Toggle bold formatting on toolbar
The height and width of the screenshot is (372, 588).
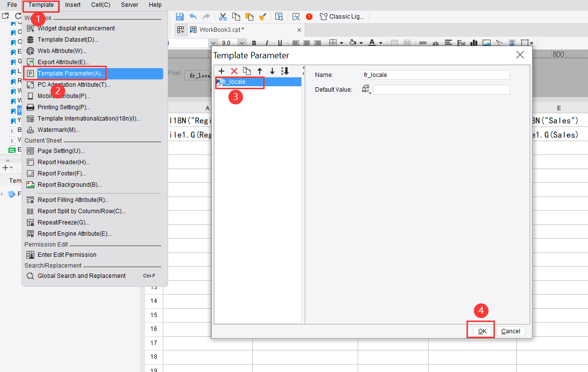pyautogui.click(x=254, y=43)
